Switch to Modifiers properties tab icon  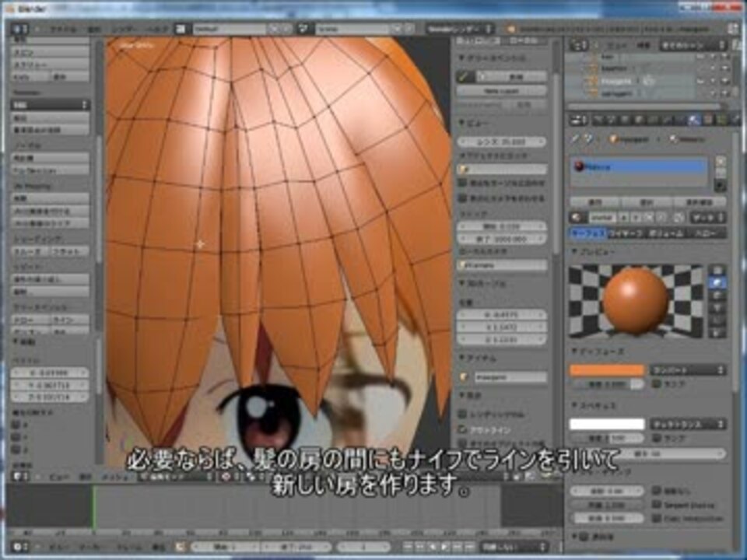(667, 120)
